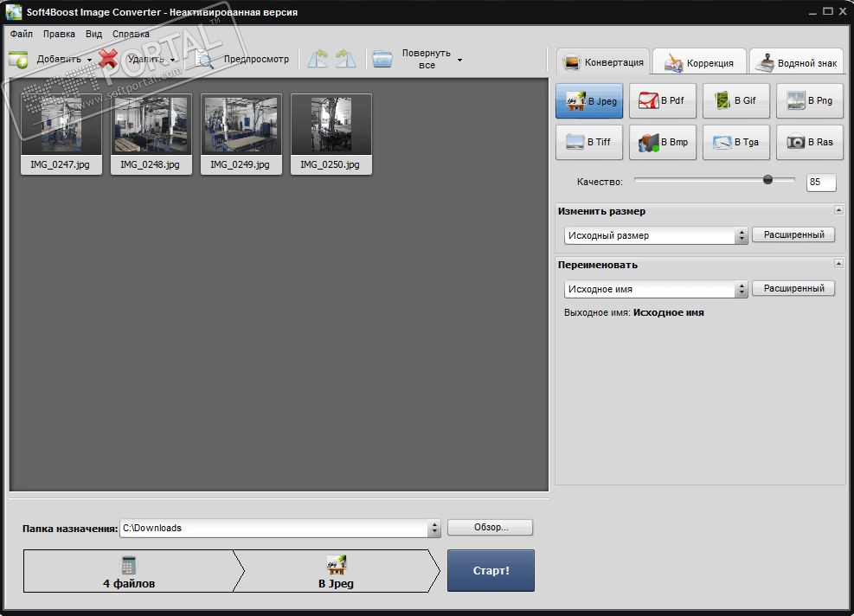This screenshot has height=616, width=854.
Task: Open the Вид menu
Action: [93, 34]
